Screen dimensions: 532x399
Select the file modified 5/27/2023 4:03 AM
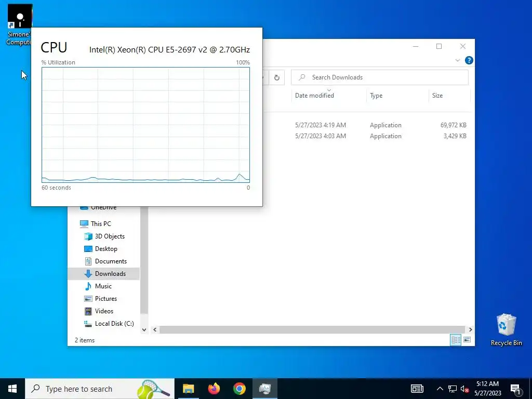[320, 136]
